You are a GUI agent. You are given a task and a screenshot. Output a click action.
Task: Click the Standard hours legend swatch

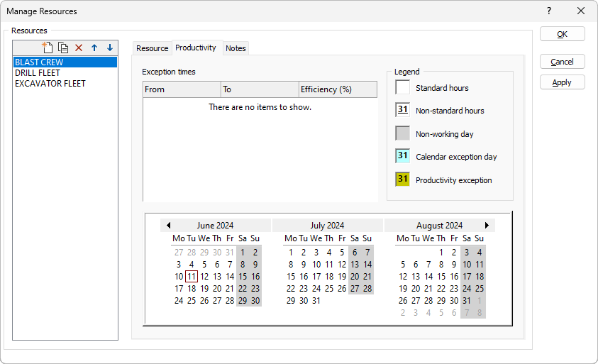tap(403, 87)
